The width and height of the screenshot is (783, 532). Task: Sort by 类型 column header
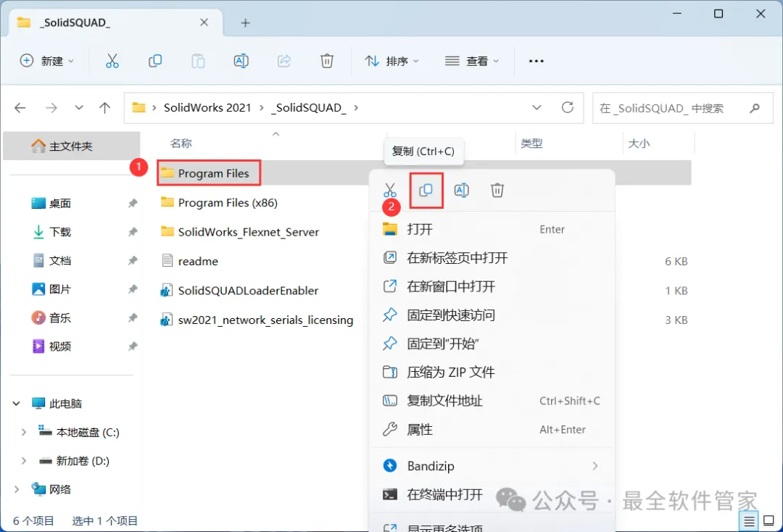(531, 144)
